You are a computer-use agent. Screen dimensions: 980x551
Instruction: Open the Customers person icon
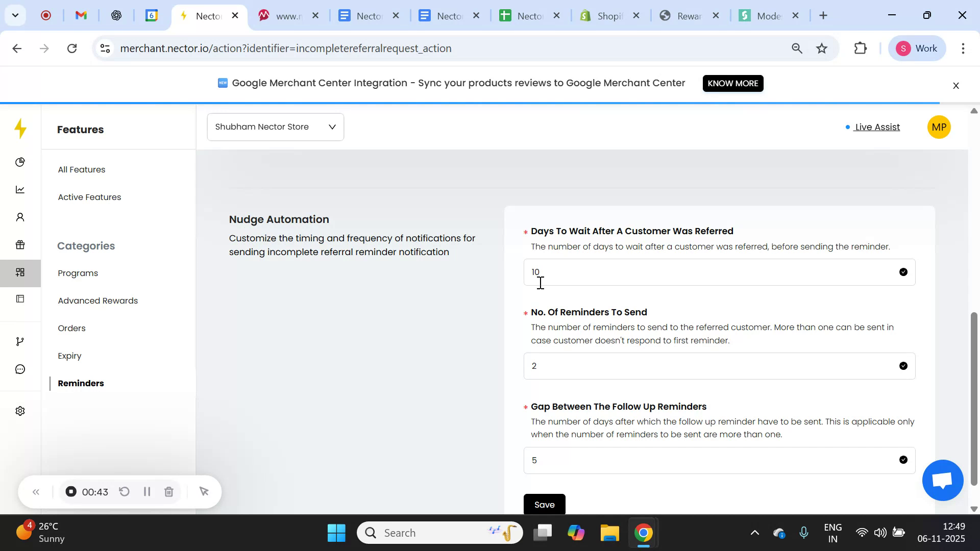tap(20, 217)
